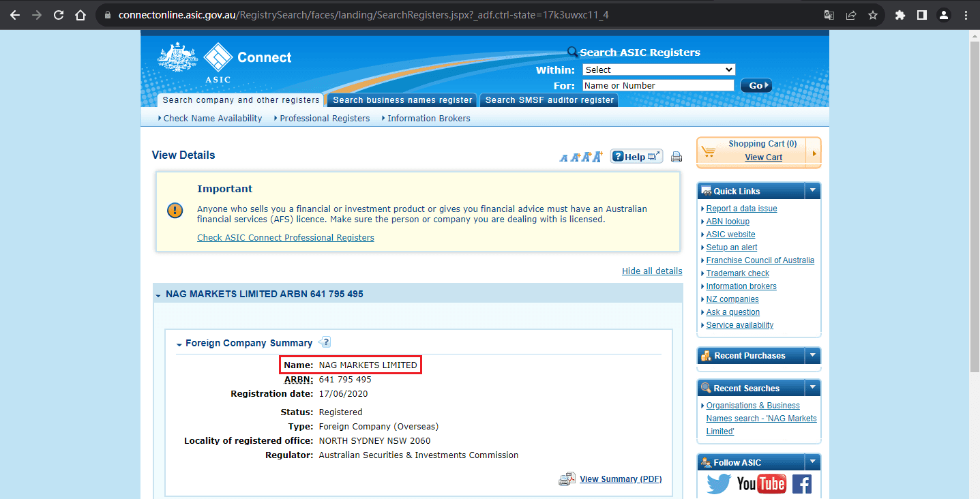This screenshot has height=499, width=980.
Task: Click the Name or Number search field
Action: (657, 85)
